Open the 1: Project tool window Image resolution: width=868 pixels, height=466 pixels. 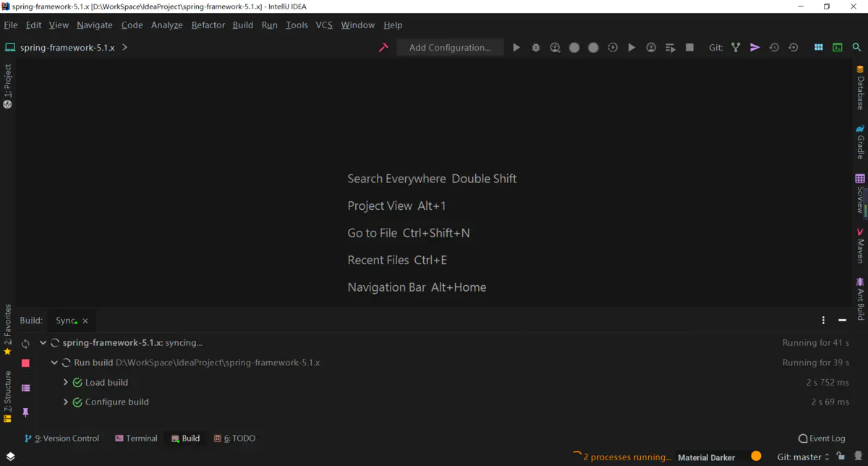(x=8, y=86)
